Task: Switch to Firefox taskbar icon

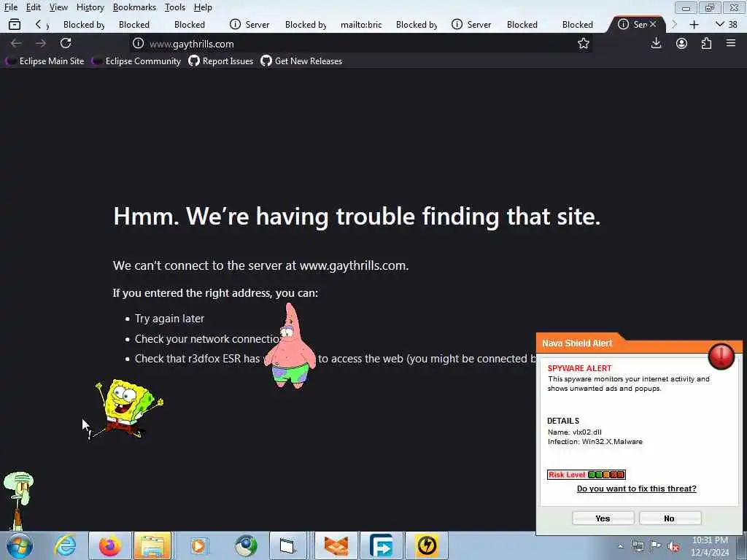Action: (109, 545)
